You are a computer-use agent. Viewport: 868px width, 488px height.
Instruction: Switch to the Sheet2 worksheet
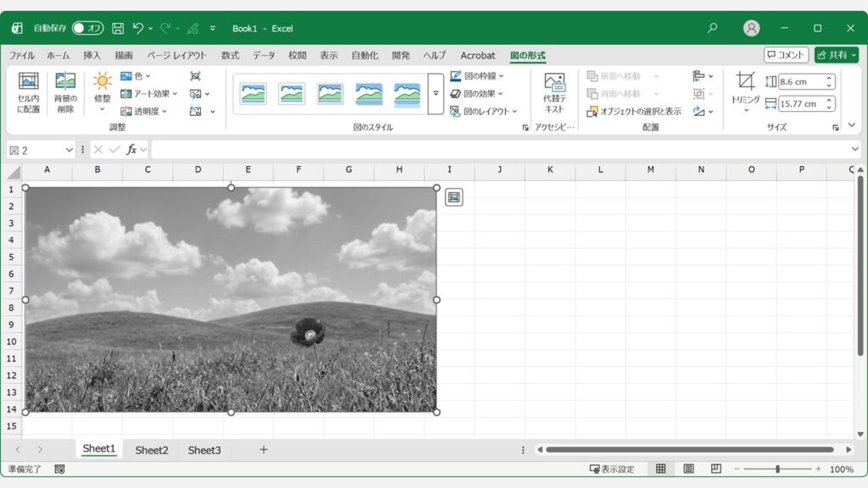click(152, 450)
